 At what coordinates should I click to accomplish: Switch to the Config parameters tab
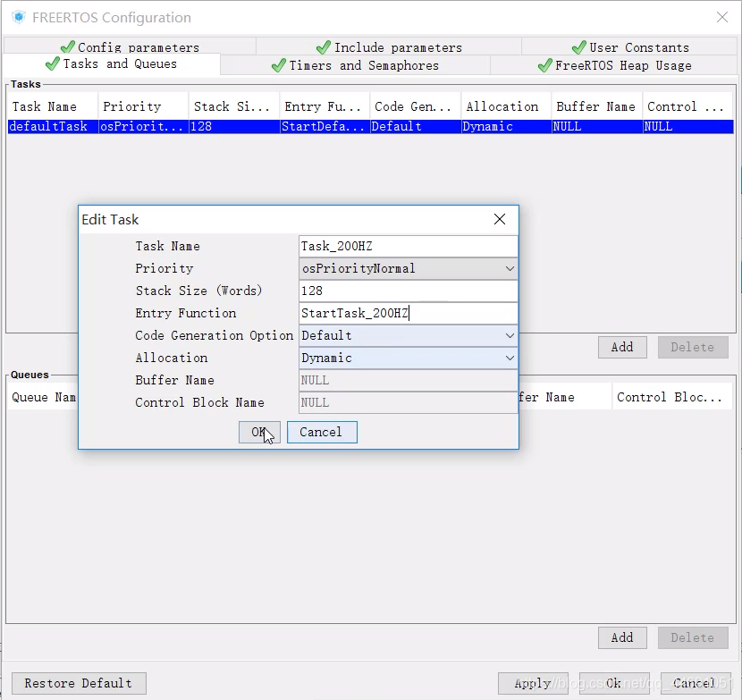coord(131,46)
